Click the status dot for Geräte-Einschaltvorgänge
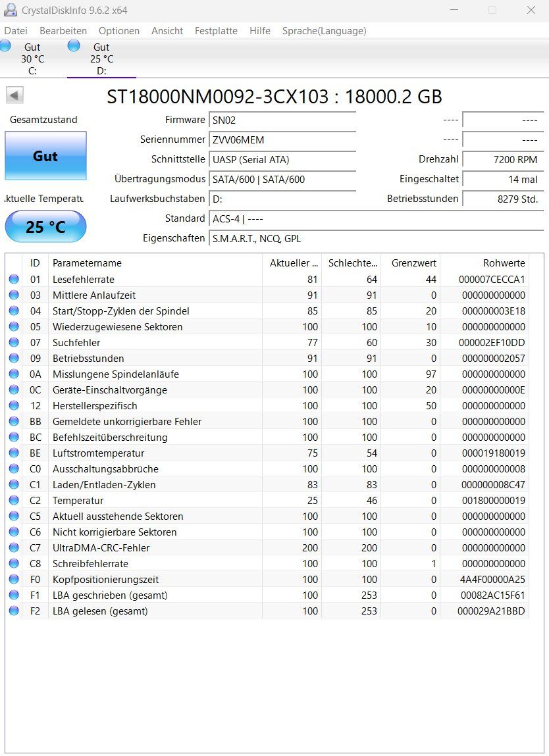The image size is (549, 756). (14, 390)
